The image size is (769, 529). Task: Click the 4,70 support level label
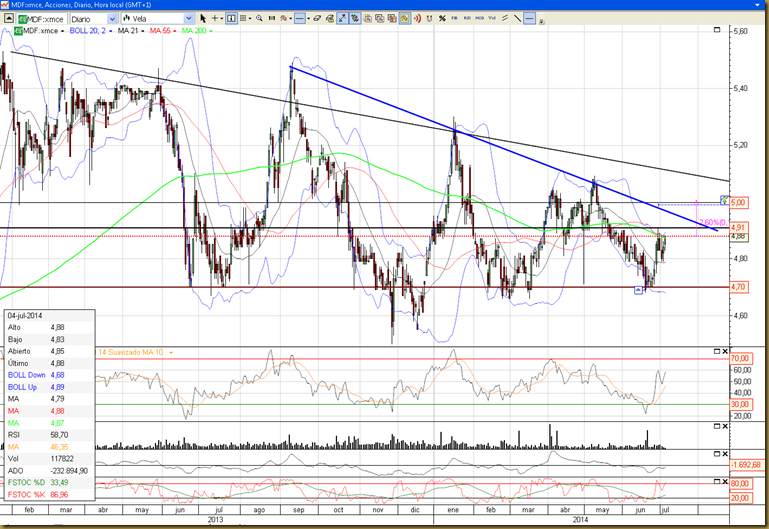[739, 287]
